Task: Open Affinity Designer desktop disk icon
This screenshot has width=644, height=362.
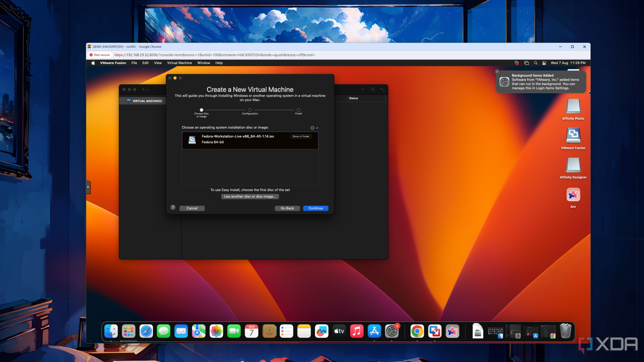Action: 573,165
